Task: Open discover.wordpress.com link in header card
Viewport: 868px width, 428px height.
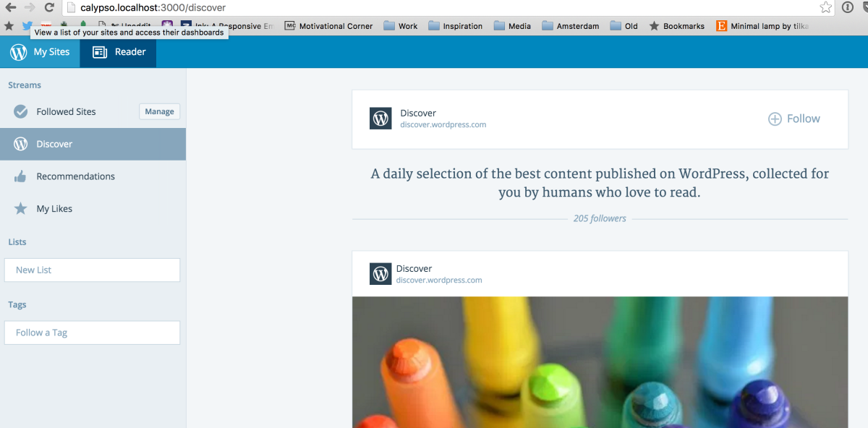Action: click(x=443, y=124)
